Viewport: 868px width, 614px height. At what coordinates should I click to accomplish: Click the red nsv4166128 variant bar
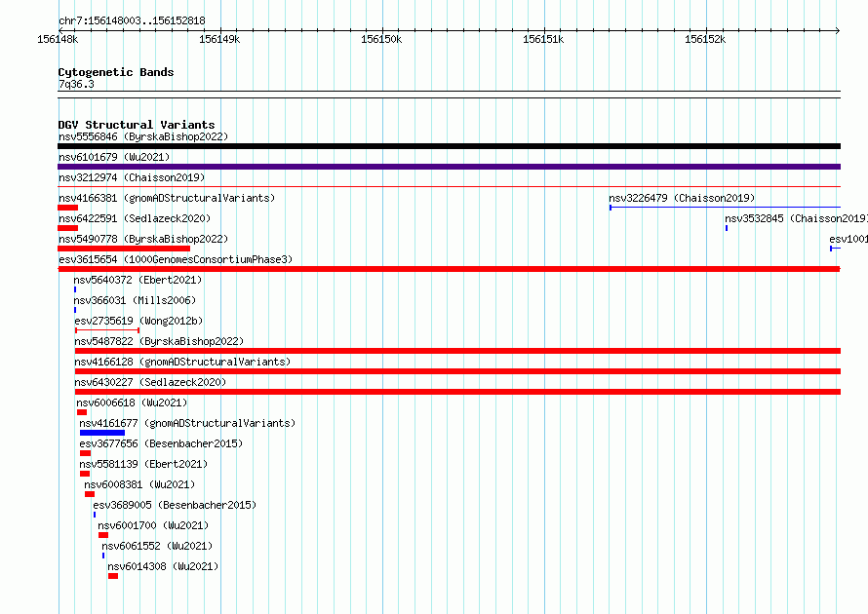pyautogui.click(x=457, y=371)
